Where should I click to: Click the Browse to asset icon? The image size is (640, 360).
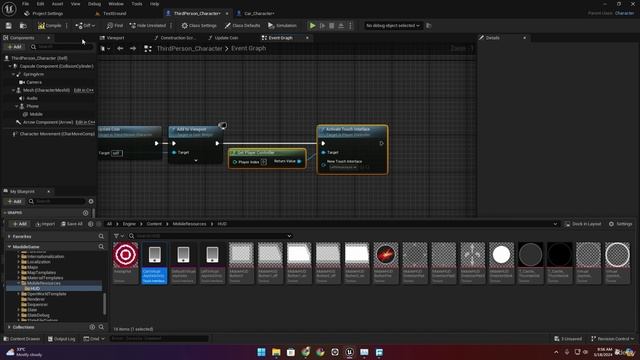23,26
